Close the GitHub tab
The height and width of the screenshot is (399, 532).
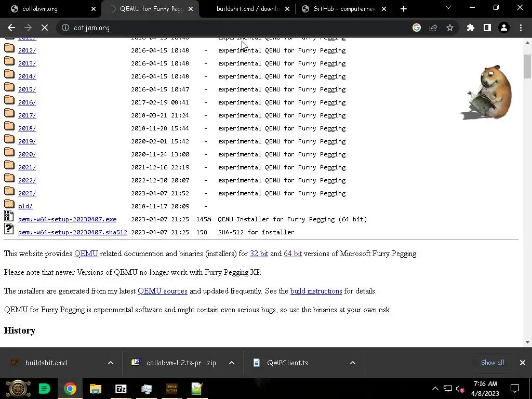(x=384, y=9)
